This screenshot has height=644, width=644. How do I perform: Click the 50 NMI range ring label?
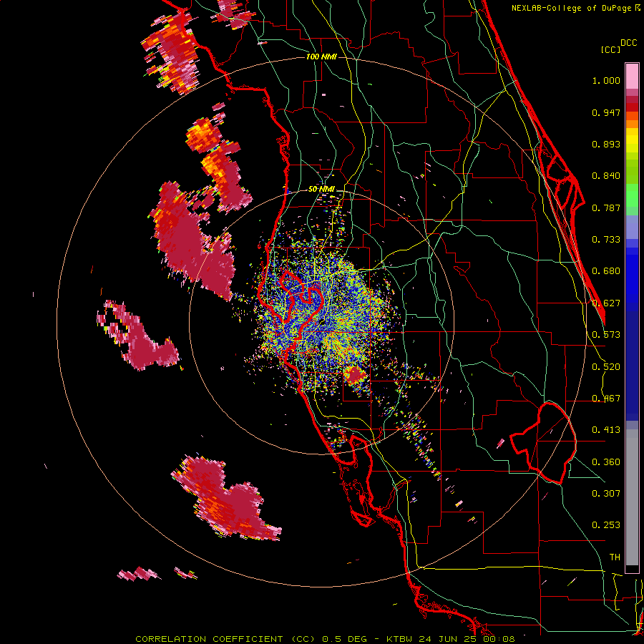(x=321, y=189)
